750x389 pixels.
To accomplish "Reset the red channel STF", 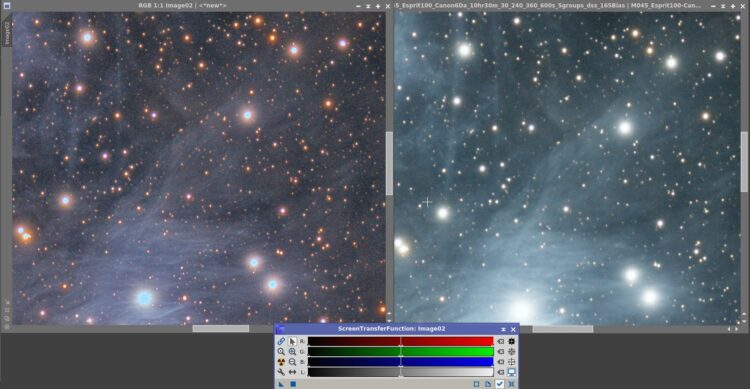I will tap(500, 341).
